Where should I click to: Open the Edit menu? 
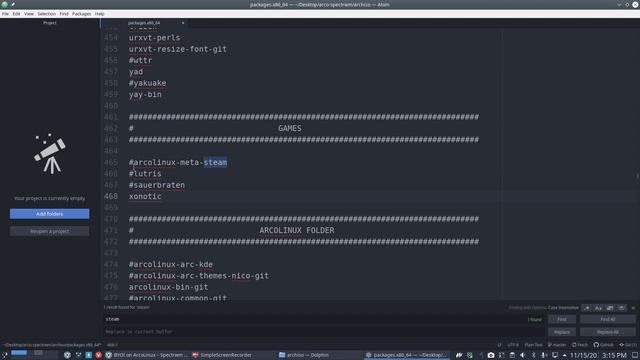click(16, 14)
